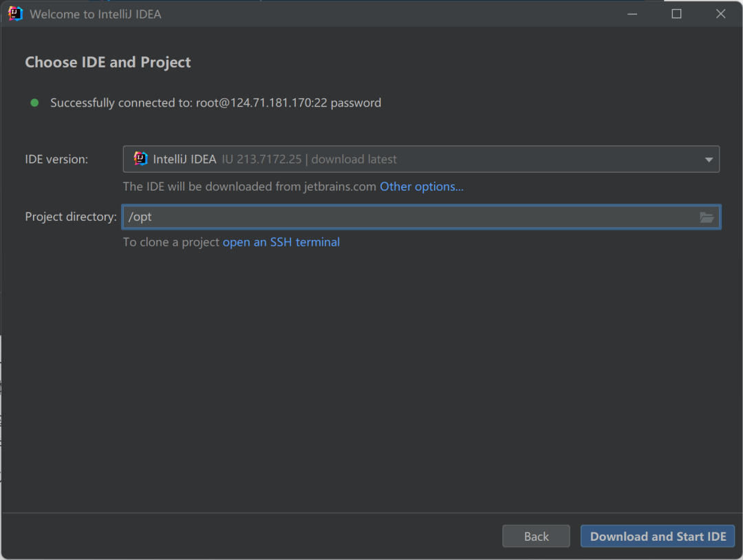The height and width of the screenshot is (560, 743).
Task: Click Download and Start IDE button
Action: 658,537
